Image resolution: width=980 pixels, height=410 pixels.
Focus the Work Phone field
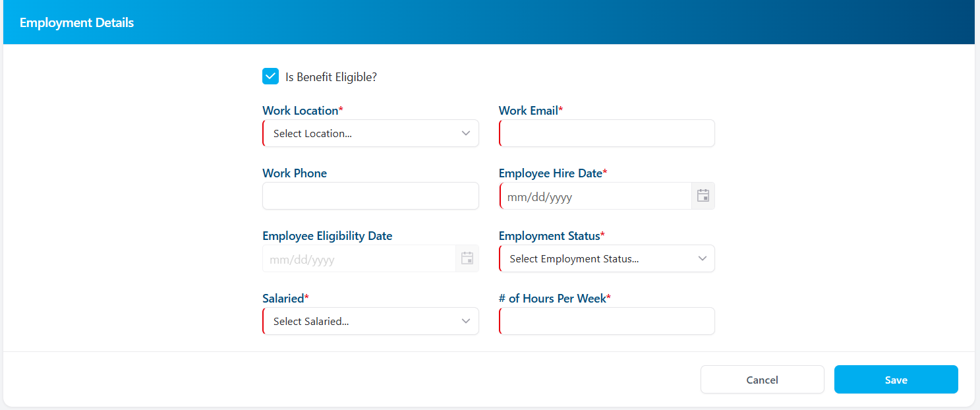[x=370, y=195]
